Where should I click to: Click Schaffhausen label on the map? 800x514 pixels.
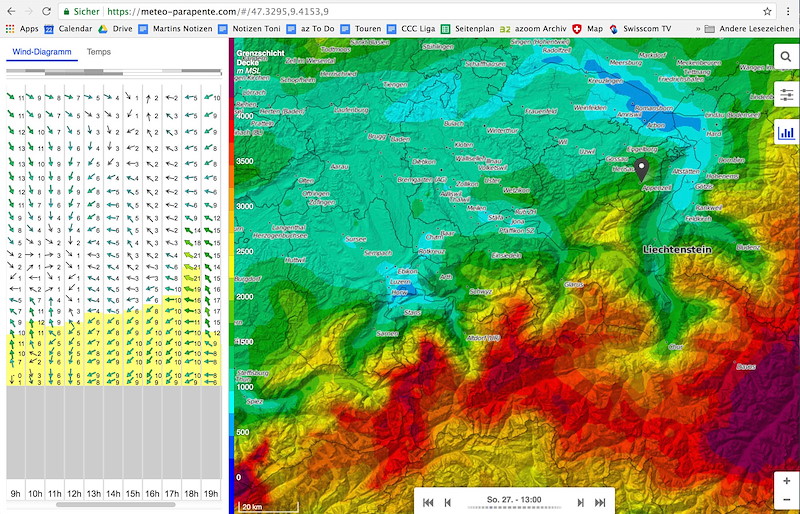(485, 64)
